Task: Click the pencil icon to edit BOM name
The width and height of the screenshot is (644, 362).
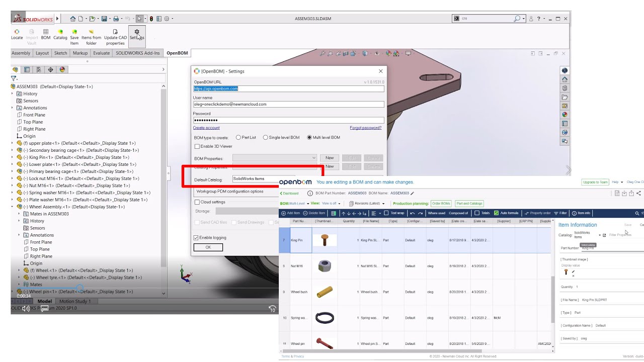Action: tap(413, 193)
